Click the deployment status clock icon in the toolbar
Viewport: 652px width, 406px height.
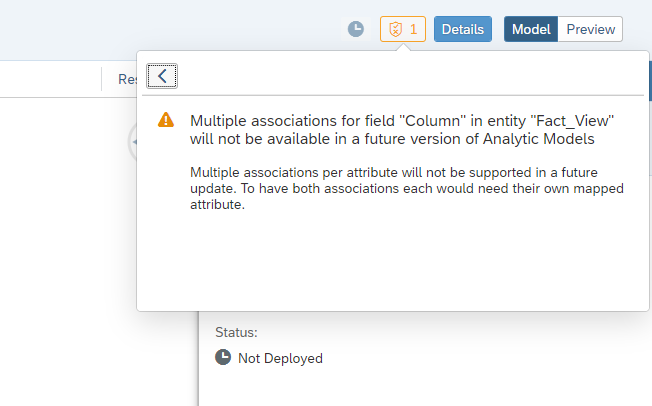pyautogui.click(x=356, y=29)
